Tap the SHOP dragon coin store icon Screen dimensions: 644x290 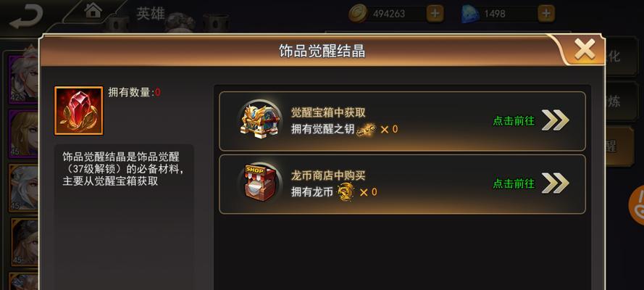(260, 183)
